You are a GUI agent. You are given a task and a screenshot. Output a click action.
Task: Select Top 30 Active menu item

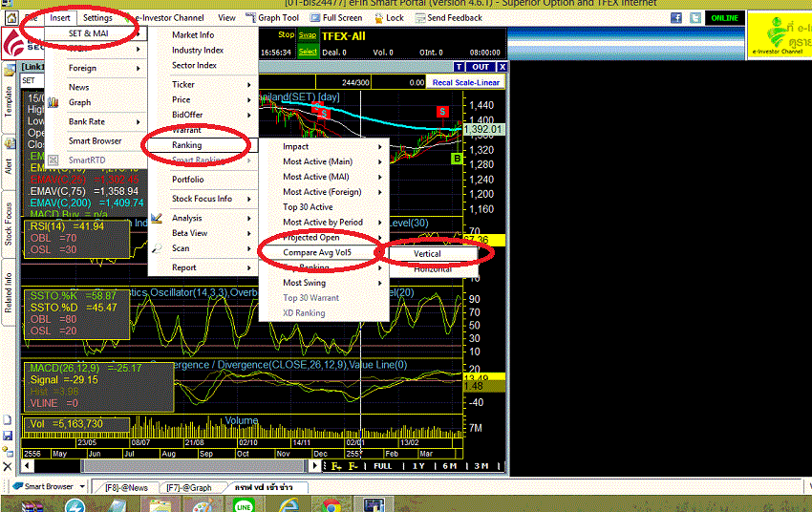324,207
